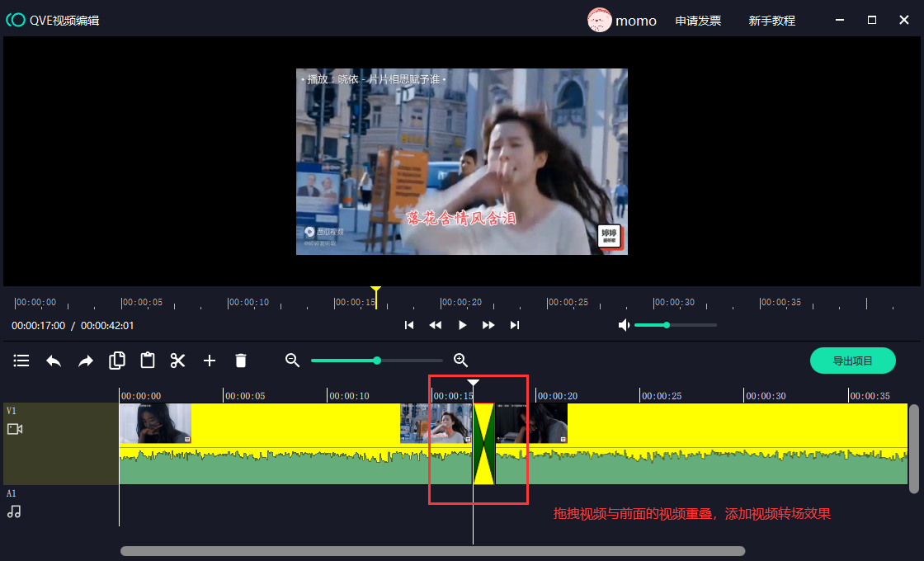
Task: Zoom out timeline with minus magnifier
Action: tap(292, 360)
